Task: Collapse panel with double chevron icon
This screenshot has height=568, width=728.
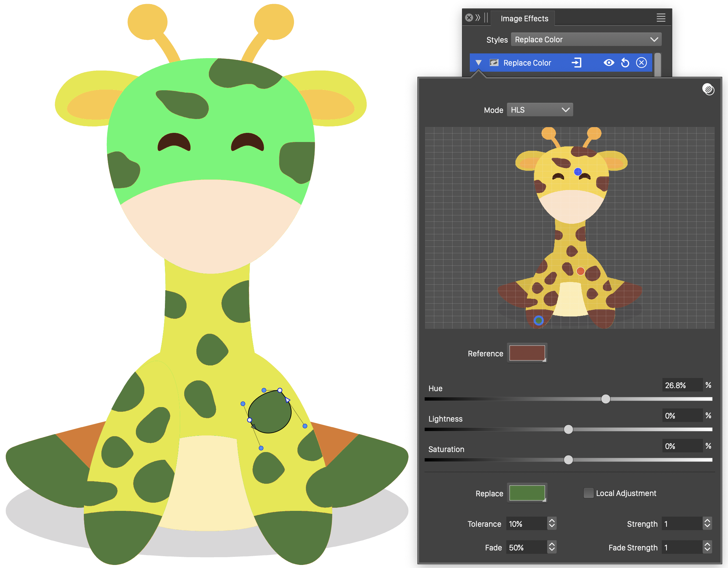Action: tap(478, 18)
